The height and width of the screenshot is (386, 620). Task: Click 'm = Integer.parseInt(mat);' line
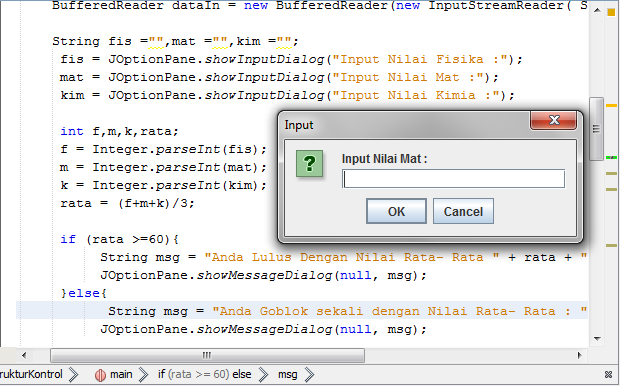(164, 167)
